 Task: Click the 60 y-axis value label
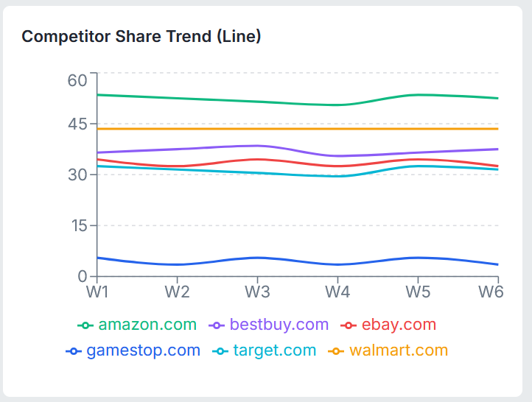coord(77,80)
